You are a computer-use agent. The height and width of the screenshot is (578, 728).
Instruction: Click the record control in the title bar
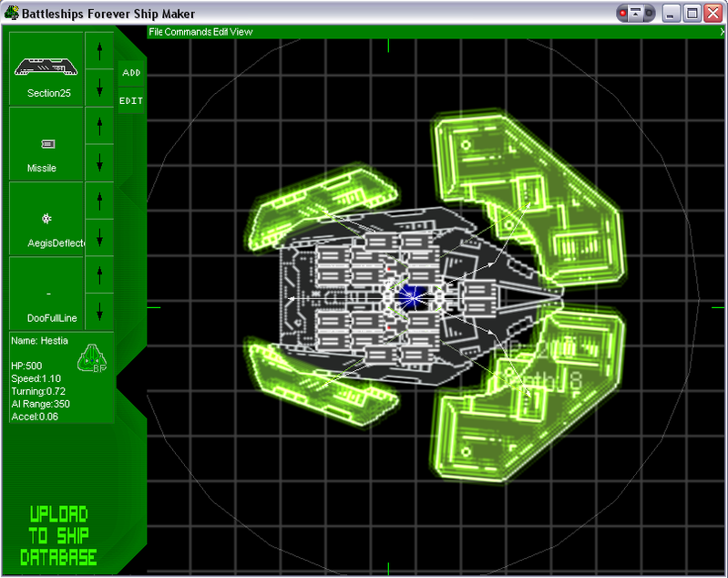(623, 13)
